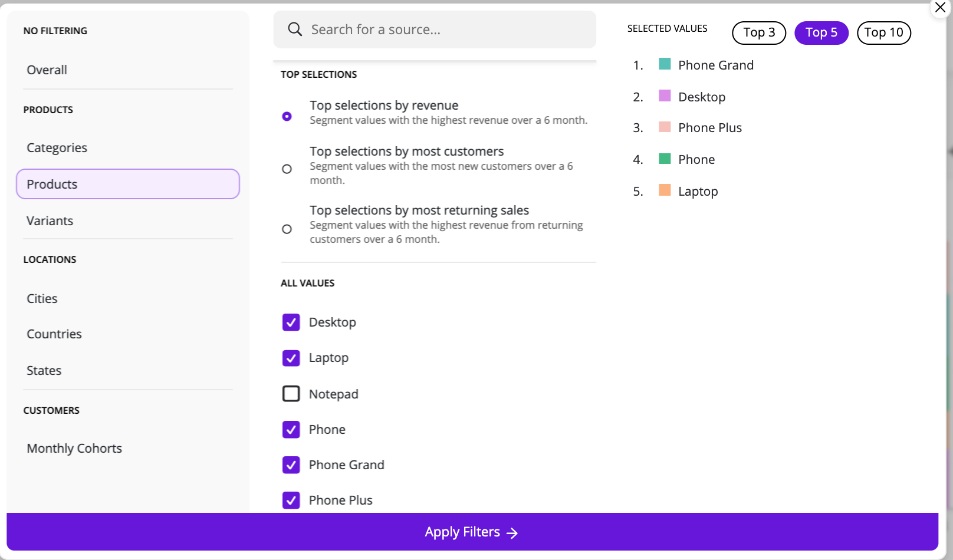Switch to Top 10 selected values
The height and width of the screenshot is (560, 953).
pos(883,33)
